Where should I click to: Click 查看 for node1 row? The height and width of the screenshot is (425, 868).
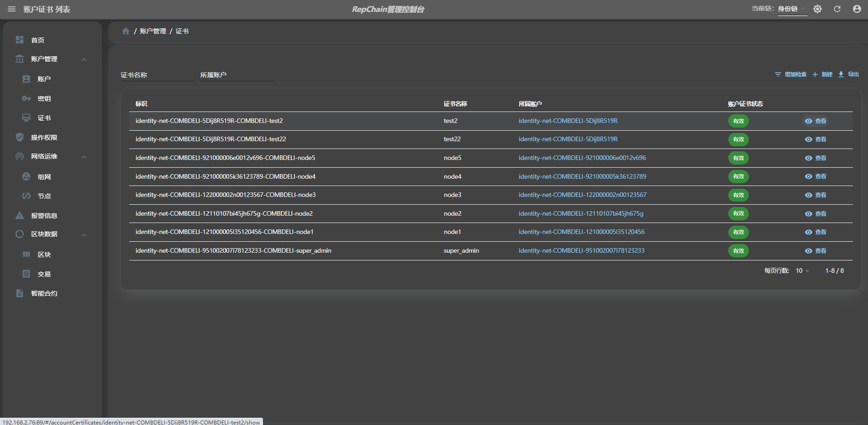click(815, 232)
